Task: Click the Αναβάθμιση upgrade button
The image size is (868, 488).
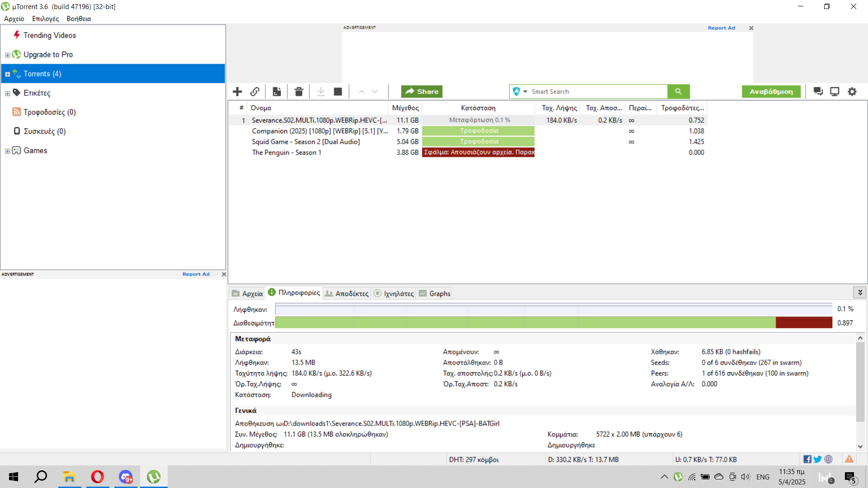Action: point(771,92)
